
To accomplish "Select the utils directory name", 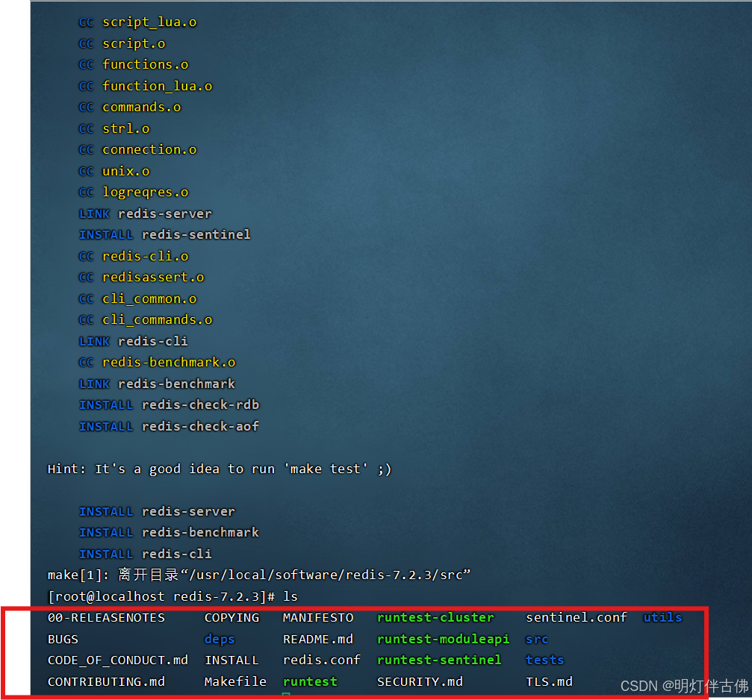I will coord(662,618).
